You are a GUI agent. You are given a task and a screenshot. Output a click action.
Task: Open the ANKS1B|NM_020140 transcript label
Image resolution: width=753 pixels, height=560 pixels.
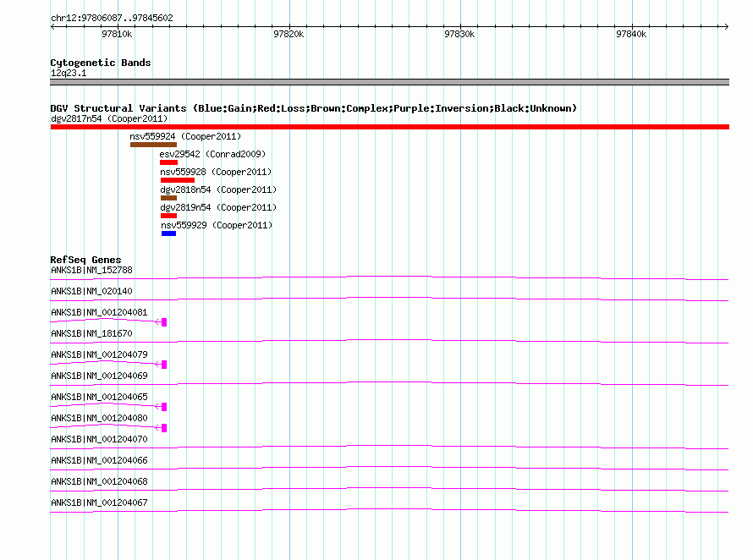click(x=91, y=292)
